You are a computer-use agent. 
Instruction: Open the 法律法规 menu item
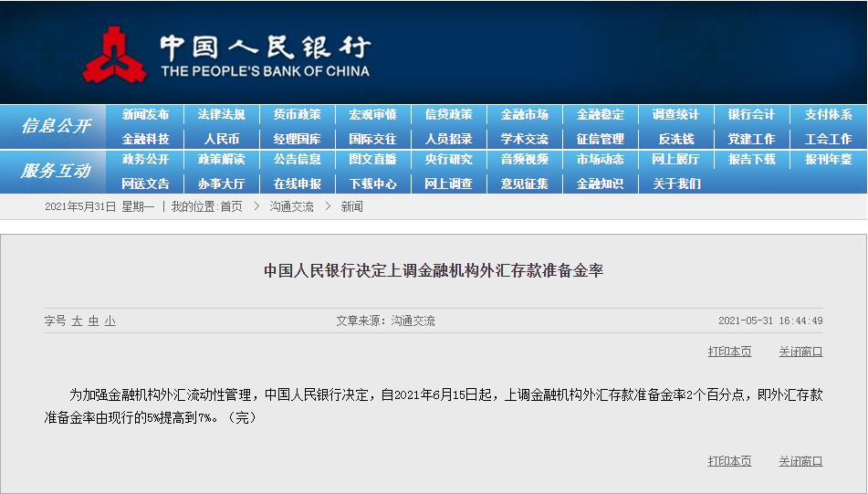[222, 115]
